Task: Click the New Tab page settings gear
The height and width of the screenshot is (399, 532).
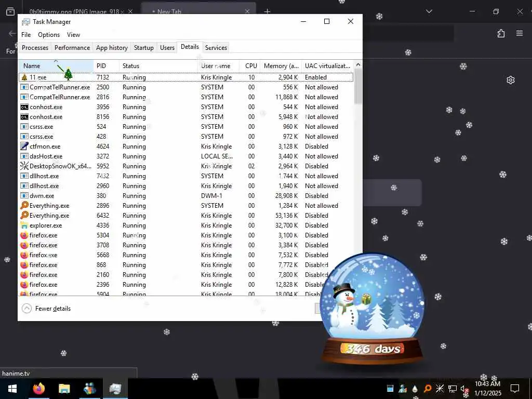Action: 511,80
